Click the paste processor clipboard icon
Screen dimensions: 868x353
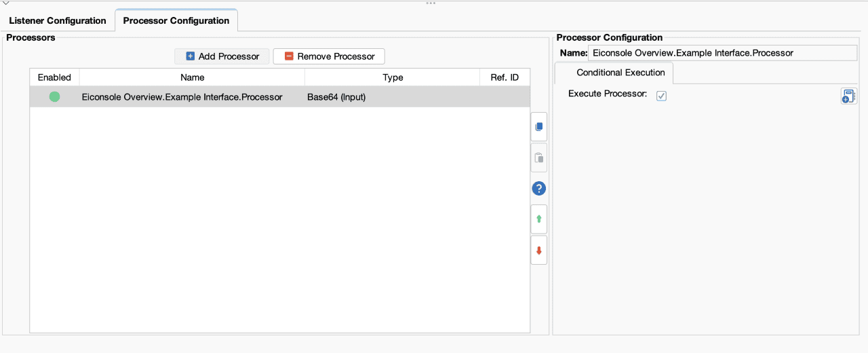tap(539, 158)
